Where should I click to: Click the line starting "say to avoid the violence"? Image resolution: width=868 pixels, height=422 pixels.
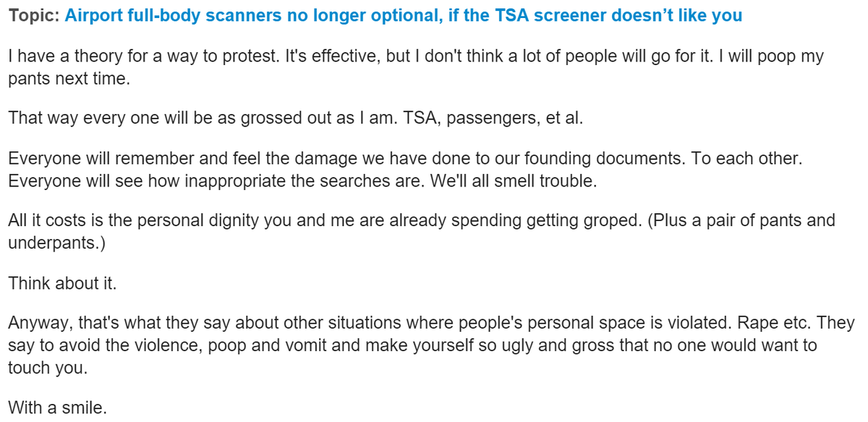click(412, 344)
